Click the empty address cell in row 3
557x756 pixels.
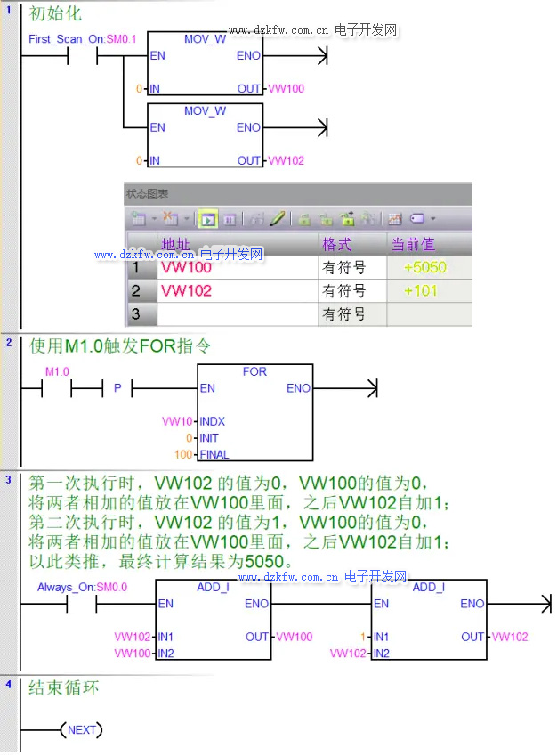pos(237,314)
